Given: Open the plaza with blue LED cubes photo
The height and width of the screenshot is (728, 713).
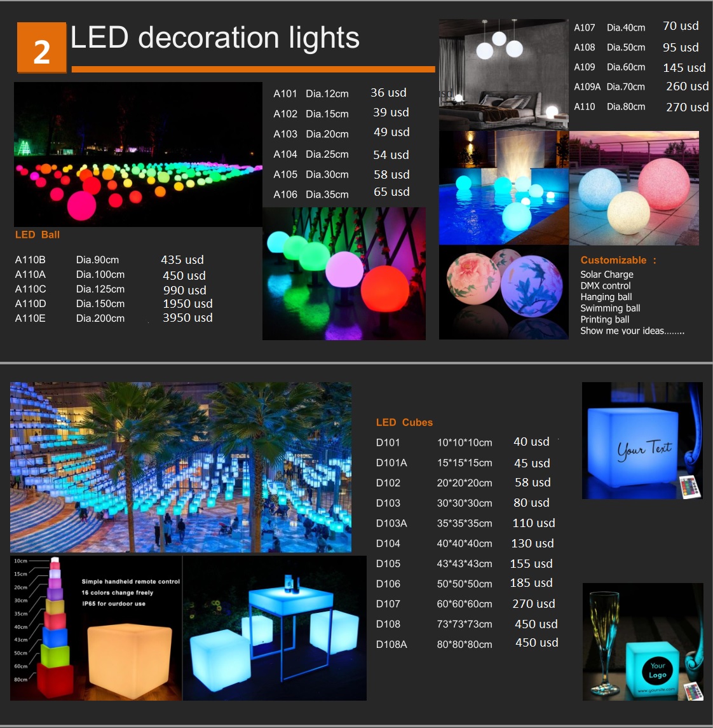Looking at the screenshot, I should point(181,467).
